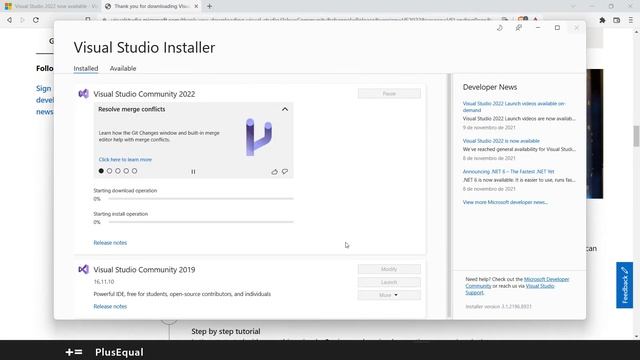
Task: Reload the browser page
Action: tap(36, 20)
